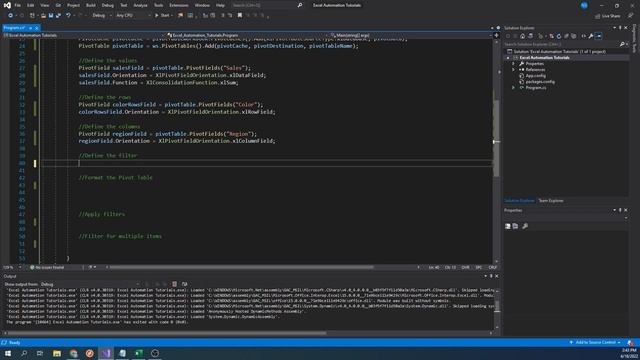The width and height of the screenshot is (640, 360).
Task: Open the Any CPU platform dropdown
Action: [x=133, y=16]
